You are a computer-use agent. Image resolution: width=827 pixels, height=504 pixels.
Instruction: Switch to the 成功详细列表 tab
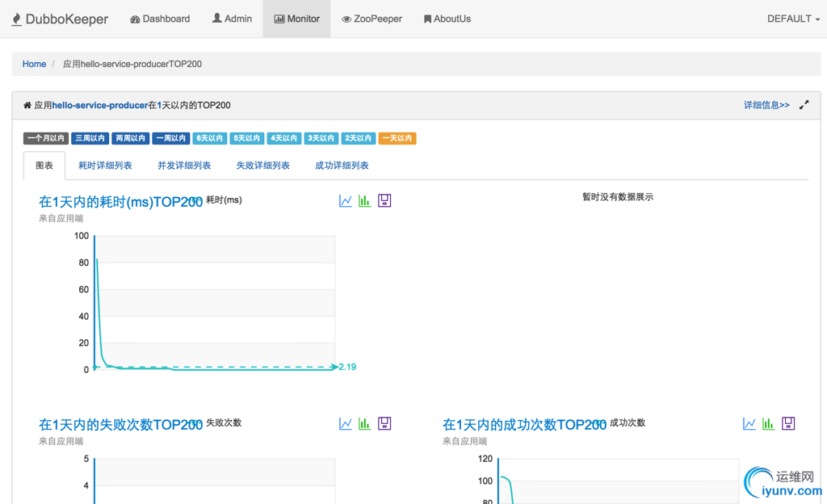click(x=342, y=166)
